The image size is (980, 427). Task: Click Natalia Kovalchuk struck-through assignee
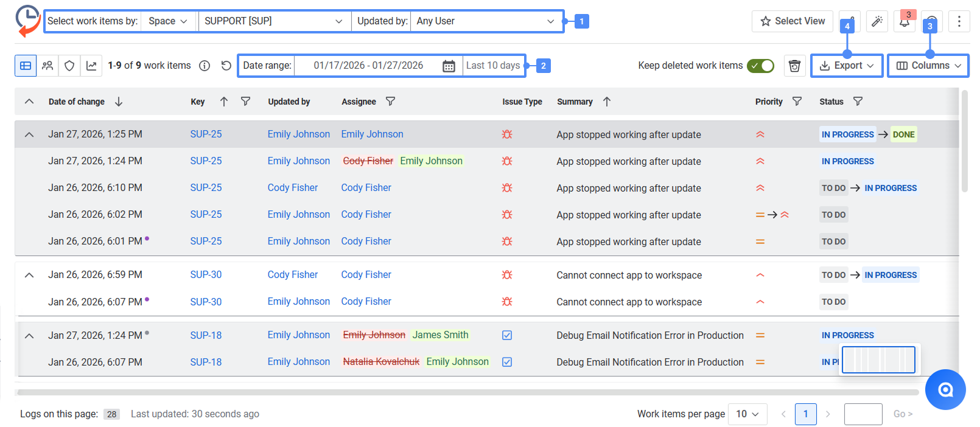pyautogui.click(x=381, y=362)
